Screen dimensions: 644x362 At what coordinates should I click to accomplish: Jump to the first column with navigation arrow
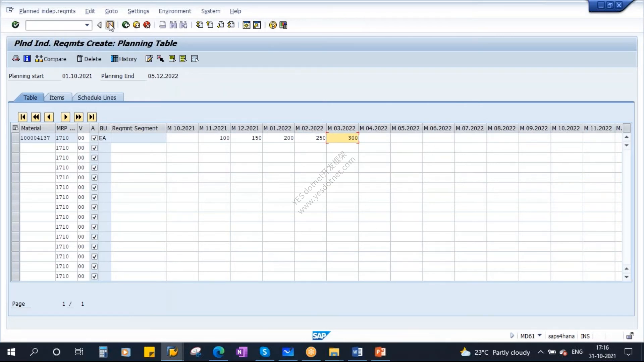point(22,117)
